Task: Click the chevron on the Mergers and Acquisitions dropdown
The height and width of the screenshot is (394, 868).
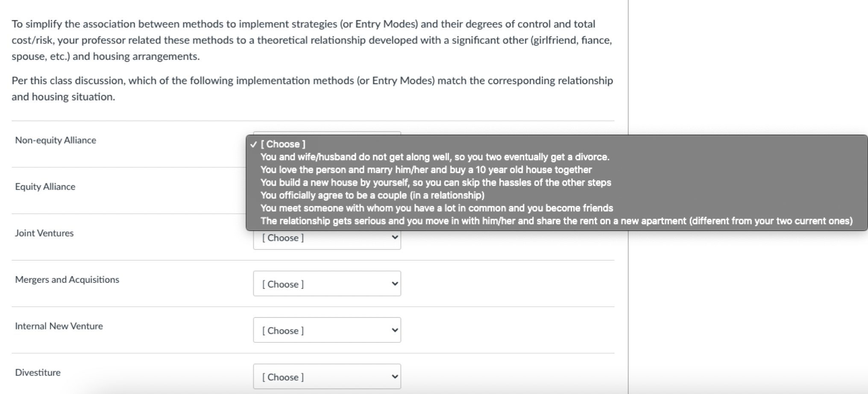Action: (x=394, y=283)
